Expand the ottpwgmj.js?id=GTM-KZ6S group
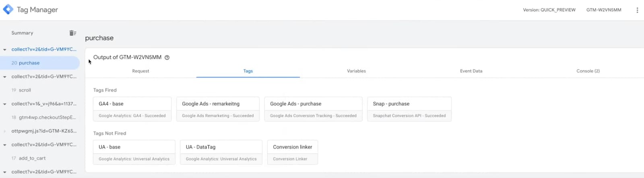This screenshot has width=644, height=178. tap(5, 131)
